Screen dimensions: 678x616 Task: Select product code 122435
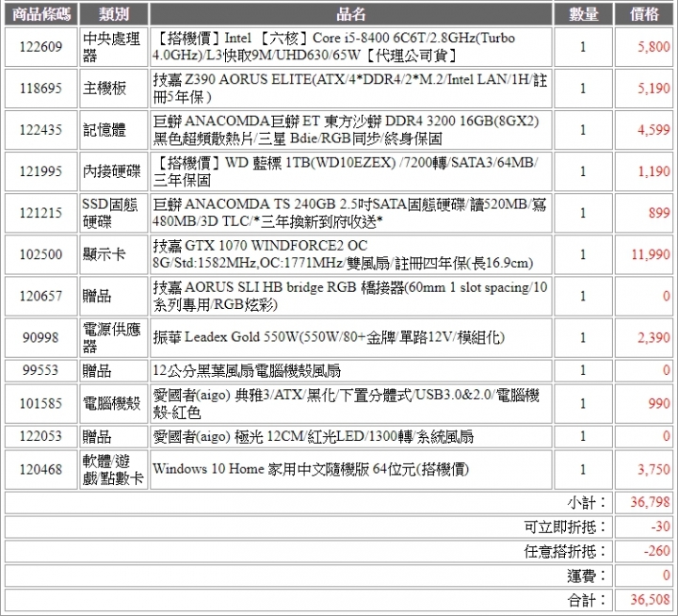click(41, 130)
